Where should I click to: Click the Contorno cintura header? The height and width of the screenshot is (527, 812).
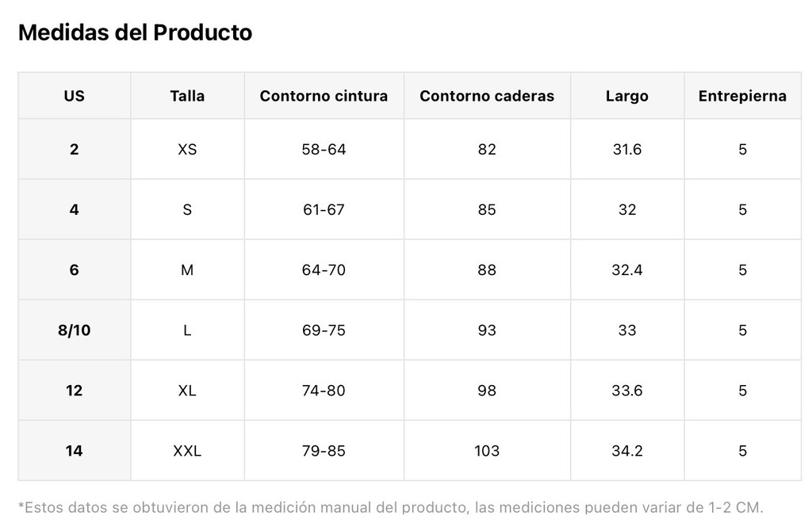(x=324, y=96)
